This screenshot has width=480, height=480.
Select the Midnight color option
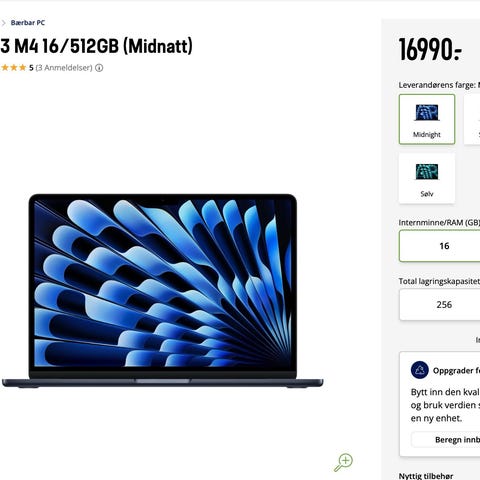(x=427, y=119)
